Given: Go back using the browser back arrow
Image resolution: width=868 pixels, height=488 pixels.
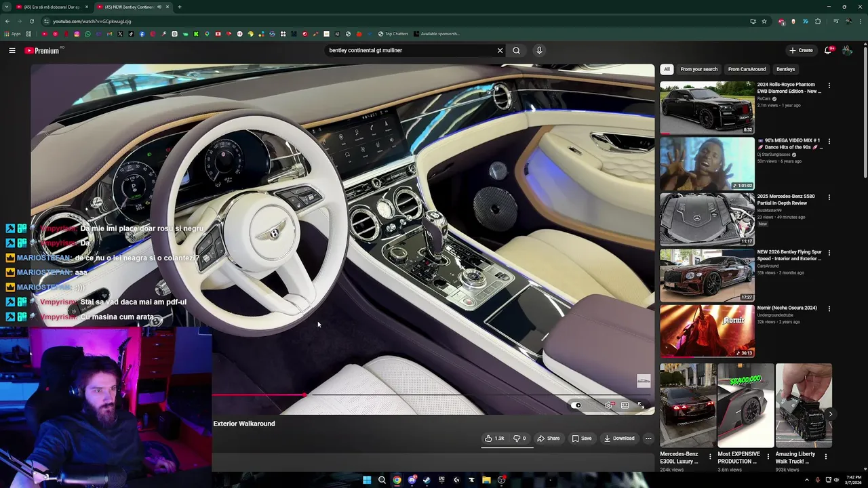Looking at the screenshot, I should (x=7, y=21).
